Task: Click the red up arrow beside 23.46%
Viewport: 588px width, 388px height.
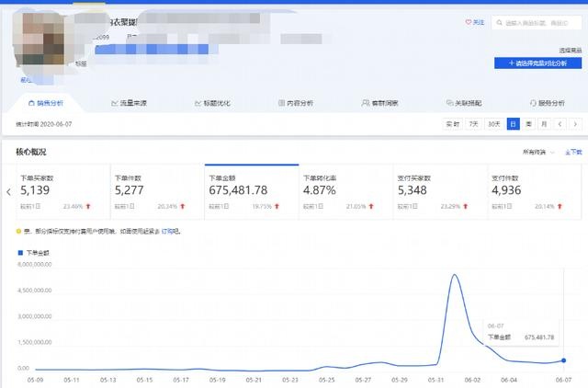Action: 88,206
